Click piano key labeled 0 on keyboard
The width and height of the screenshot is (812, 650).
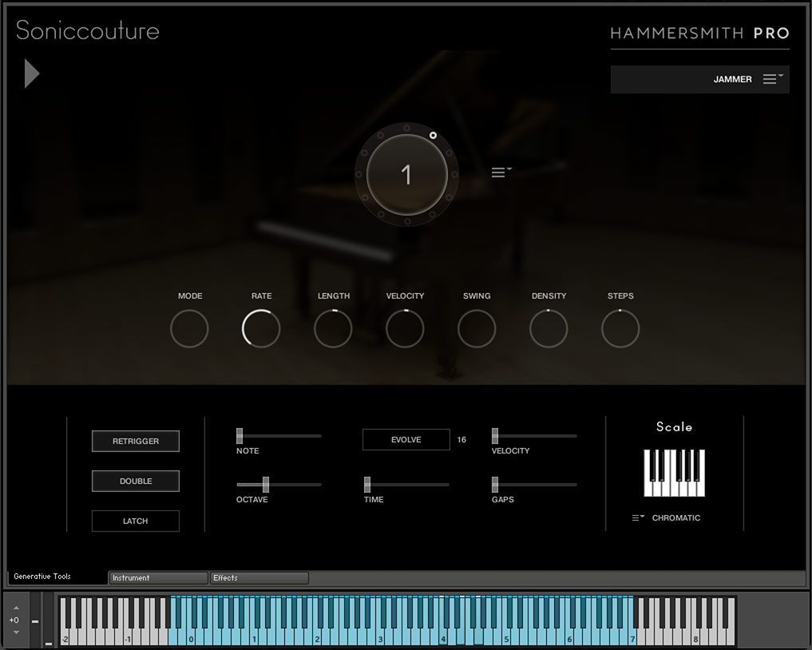point(191,639)
